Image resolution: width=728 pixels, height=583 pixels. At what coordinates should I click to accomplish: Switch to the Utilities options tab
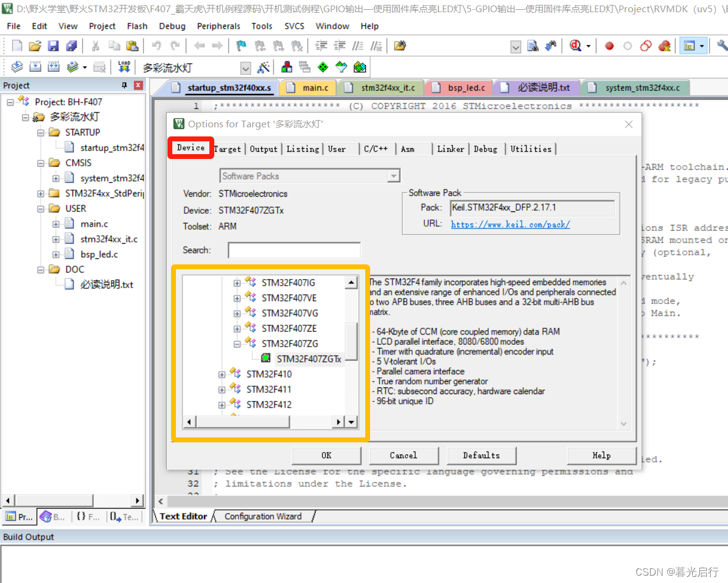pos(531,149)
